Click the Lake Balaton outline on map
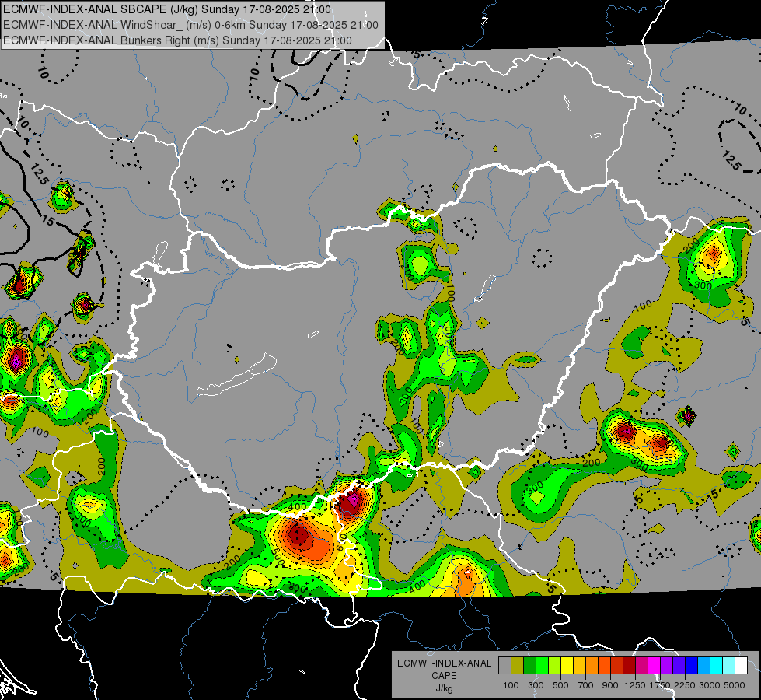Screen dimensions: 761x700 pyautogui.click(x=236, y=375)
